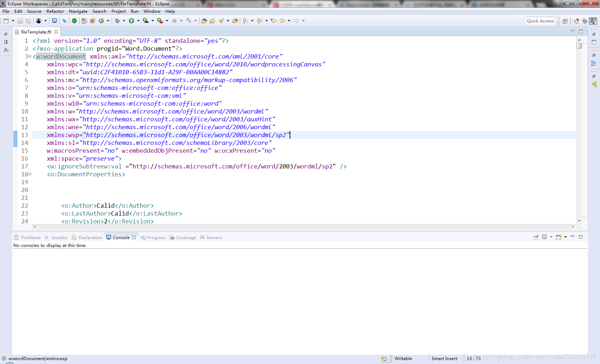Click the vertical scrollbar thumb in editor
600x364 pixels.
[x=579, y=45]
